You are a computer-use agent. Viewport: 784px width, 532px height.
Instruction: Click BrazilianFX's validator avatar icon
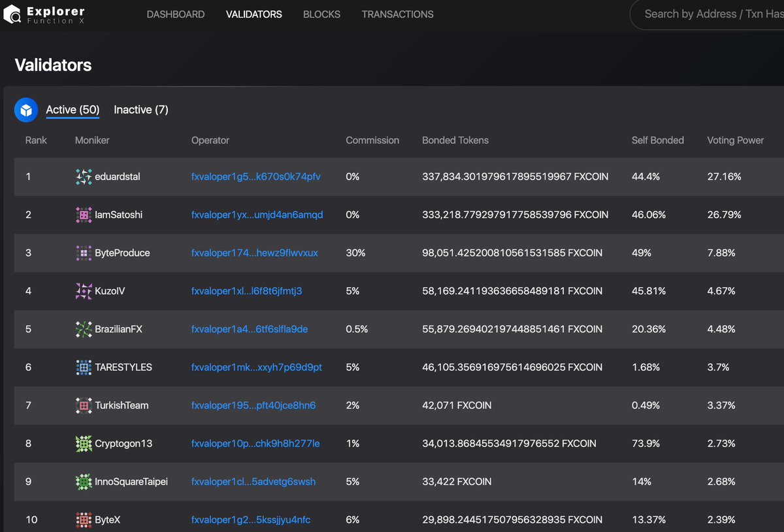point(84,329)
